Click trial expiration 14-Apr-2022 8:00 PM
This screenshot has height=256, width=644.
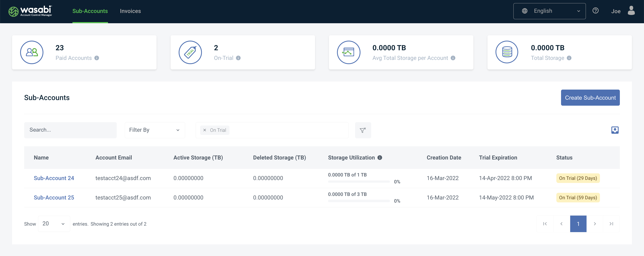pos(506,178)
